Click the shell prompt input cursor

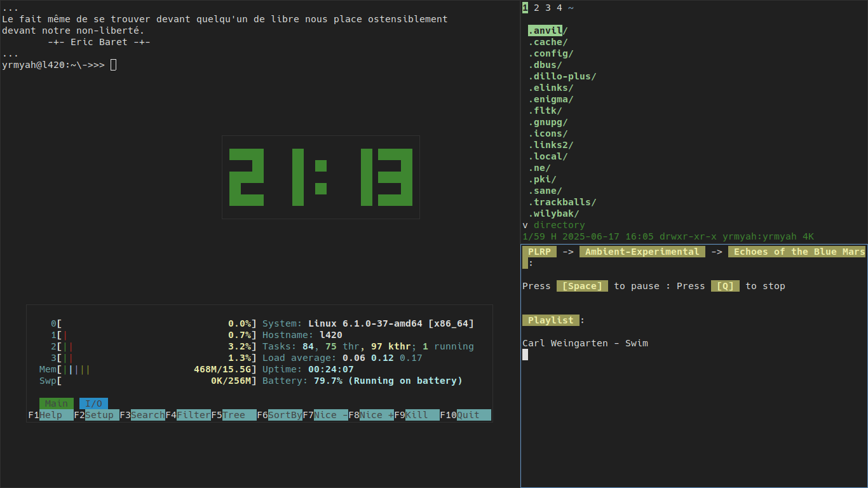click(113, 65)
